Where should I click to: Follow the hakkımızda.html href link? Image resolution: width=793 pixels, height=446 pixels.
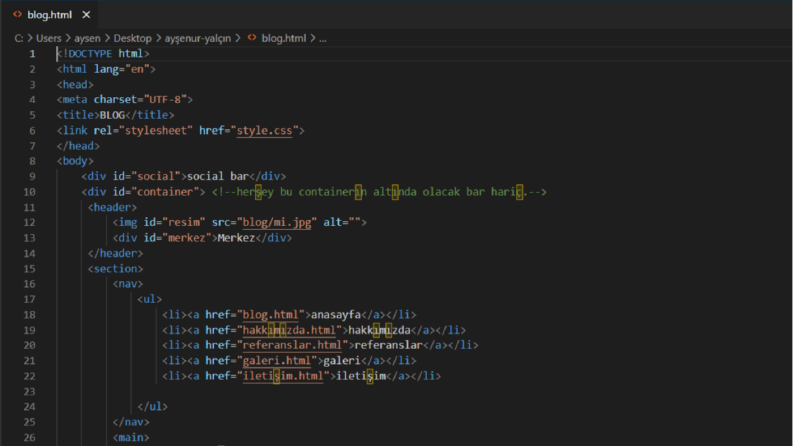point(289,330)
